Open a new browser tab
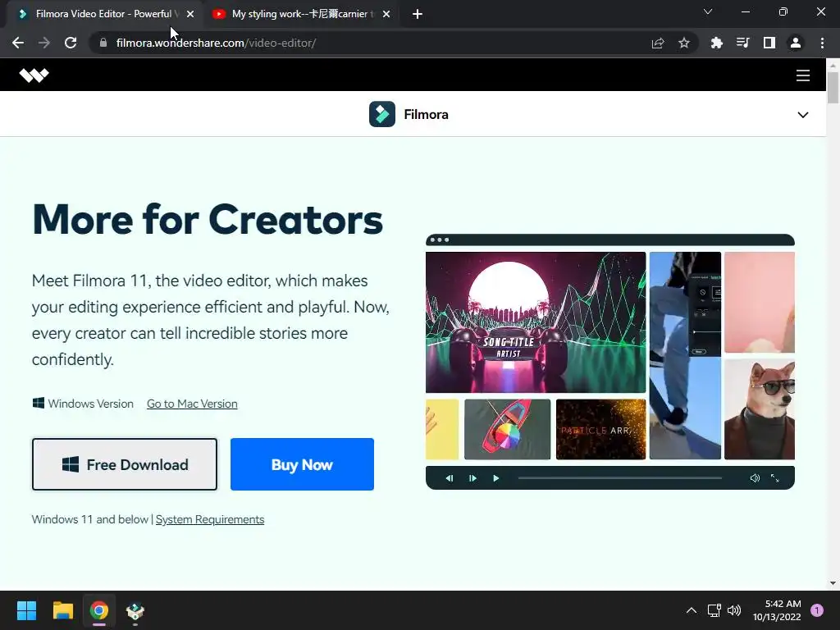This screenshot has width=840, height=630. click(x=418, y=14)
